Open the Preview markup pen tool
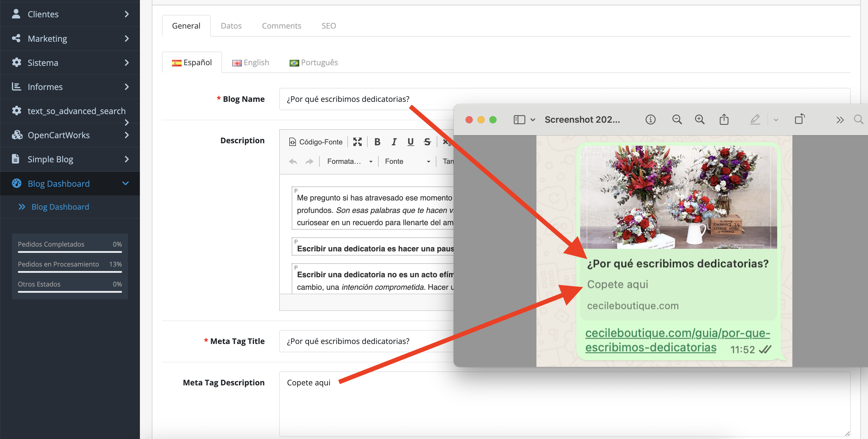Screen dimensions: 868x439 pos(755,119)
